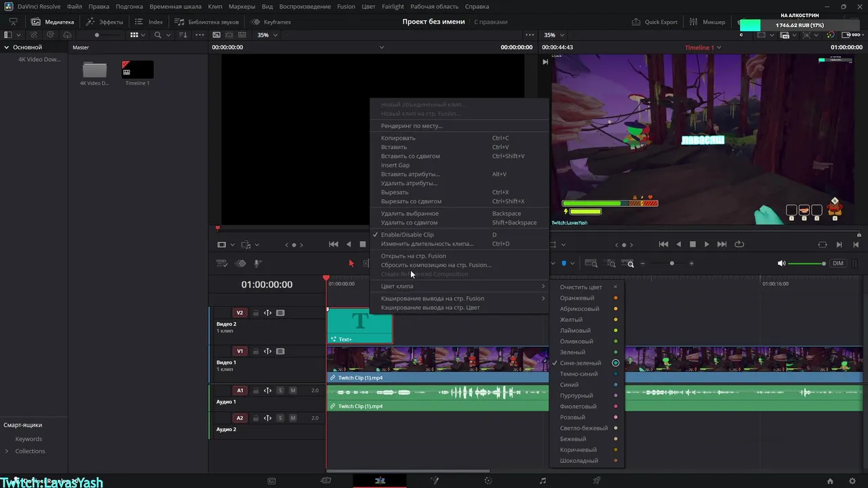Open the Воспроизведение menu
Viewport: 868px width, 488px height.
(304, 6)
